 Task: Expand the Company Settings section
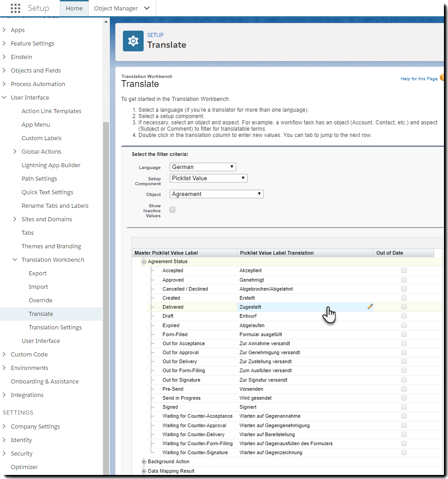(x=4, y=426)
